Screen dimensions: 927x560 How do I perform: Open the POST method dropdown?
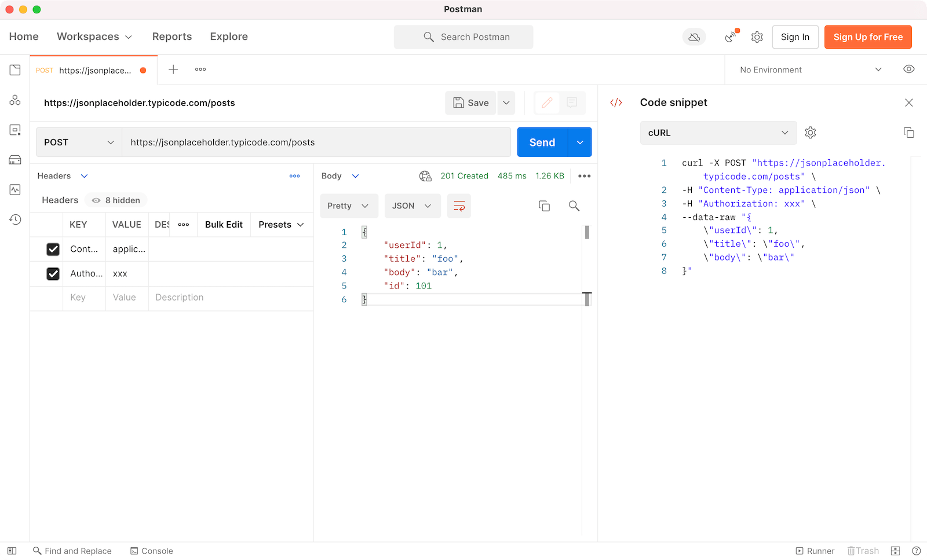[x=79, y=142]
